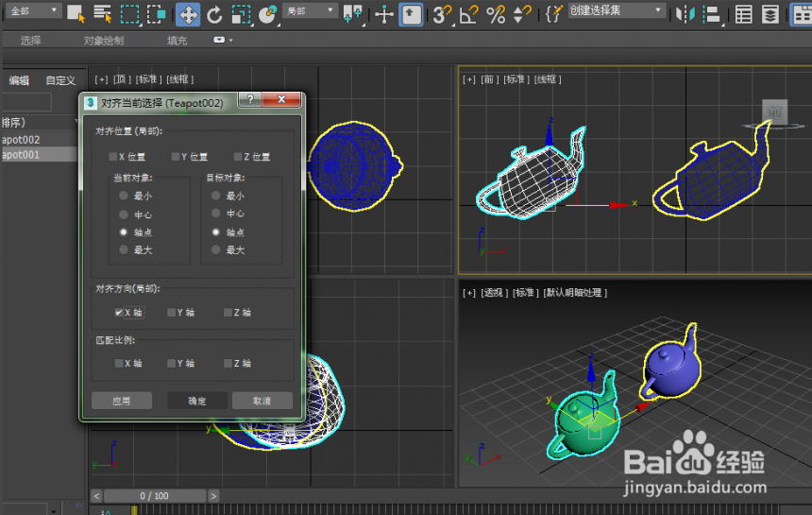Toggle the Ribbon display icon

[801, 14]
